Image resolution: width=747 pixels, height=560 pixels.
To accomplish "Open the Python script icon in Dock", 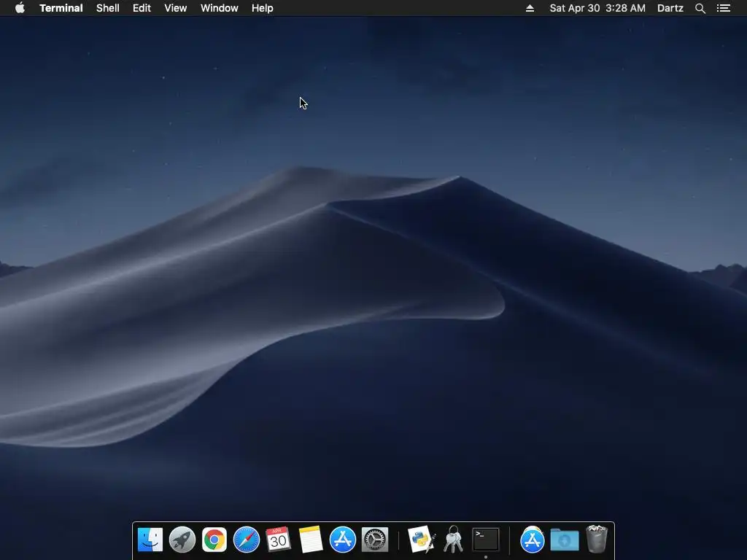I will coord(422,540).
